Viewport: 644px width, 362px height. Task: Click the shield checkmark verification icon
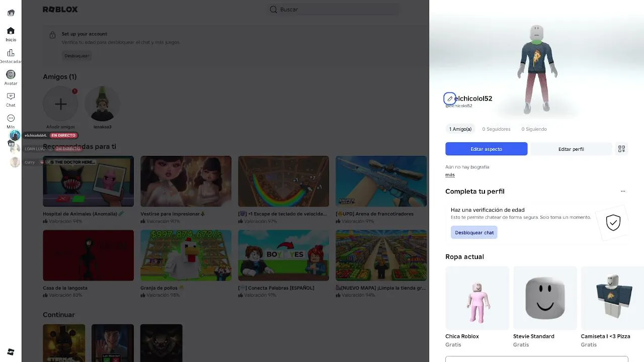(x=613, y=222)
